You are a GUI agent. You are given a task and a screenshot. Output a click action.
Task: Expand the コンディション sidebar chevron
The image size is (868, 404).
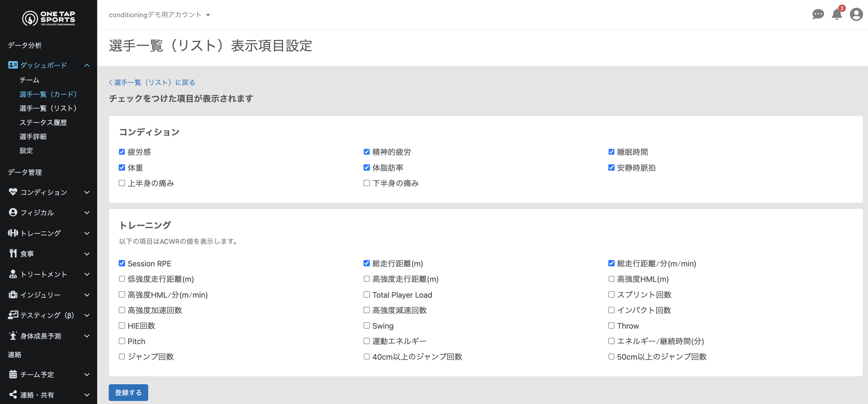87,192
